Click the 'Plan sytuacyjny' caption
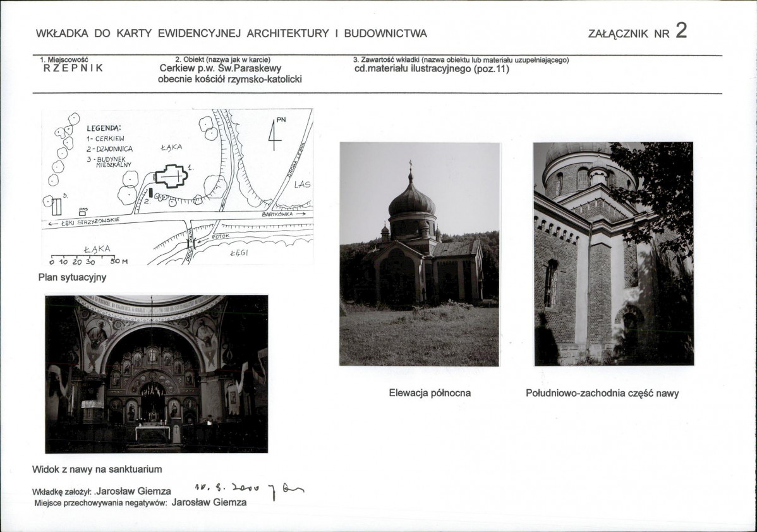This screenshot has height=532, width=757. pyautogui.click(x=72, y=277)
